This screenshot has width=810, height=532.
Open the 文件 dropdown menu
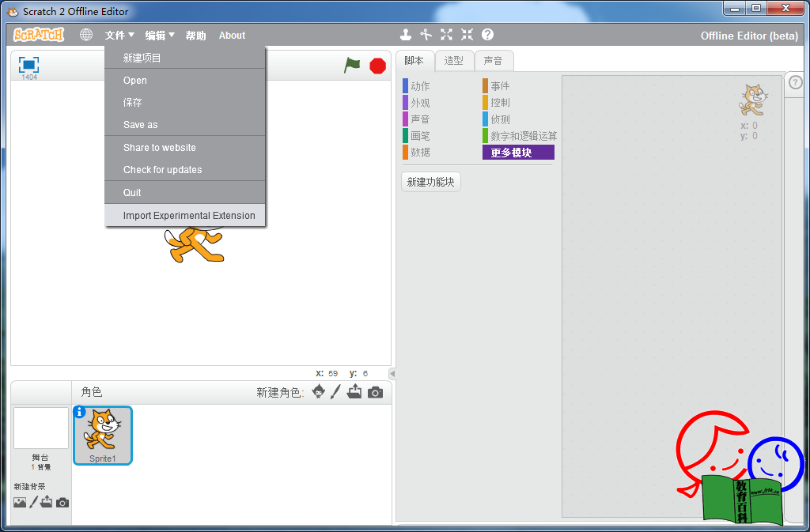(x=119, y=35)
